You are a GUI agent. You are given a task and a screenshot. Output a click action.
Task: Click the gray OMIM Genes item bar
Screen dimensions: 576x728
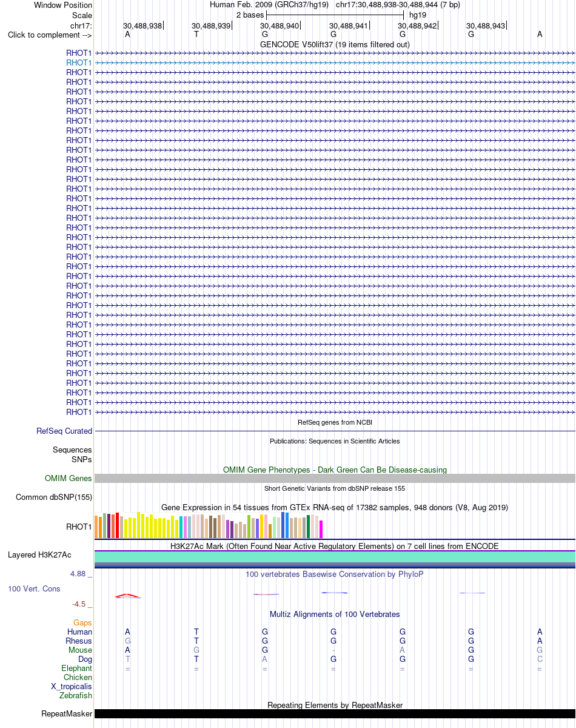pos(335,479)
